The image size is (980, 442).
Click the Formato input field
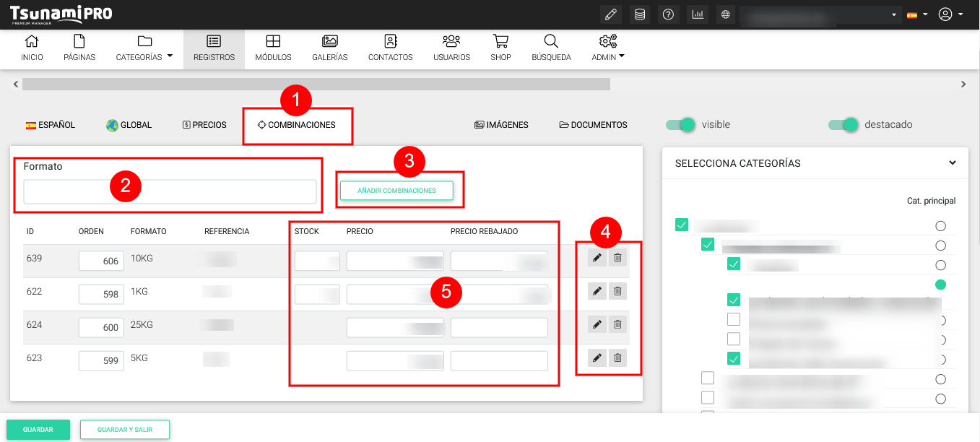click(x=170, y=192)
